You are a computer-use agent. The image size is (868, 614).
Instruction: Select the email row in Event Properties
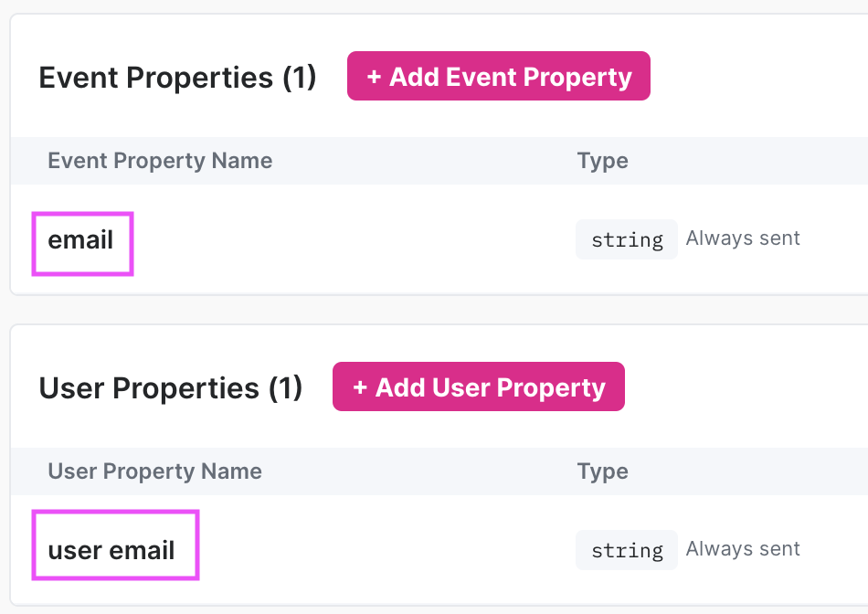[x=365, y=239]
